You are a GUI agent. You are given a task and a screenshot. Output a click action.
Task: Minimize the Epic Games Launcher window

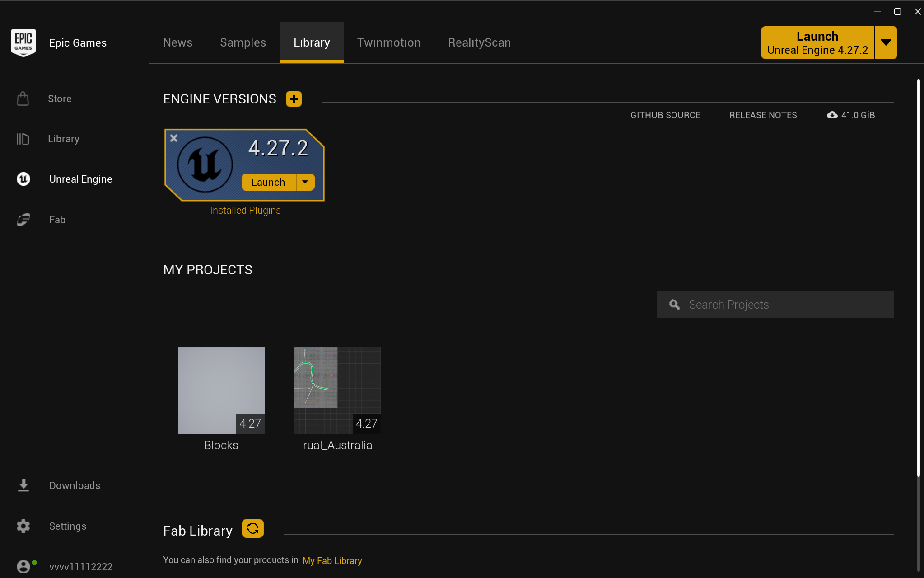point(877,12)
